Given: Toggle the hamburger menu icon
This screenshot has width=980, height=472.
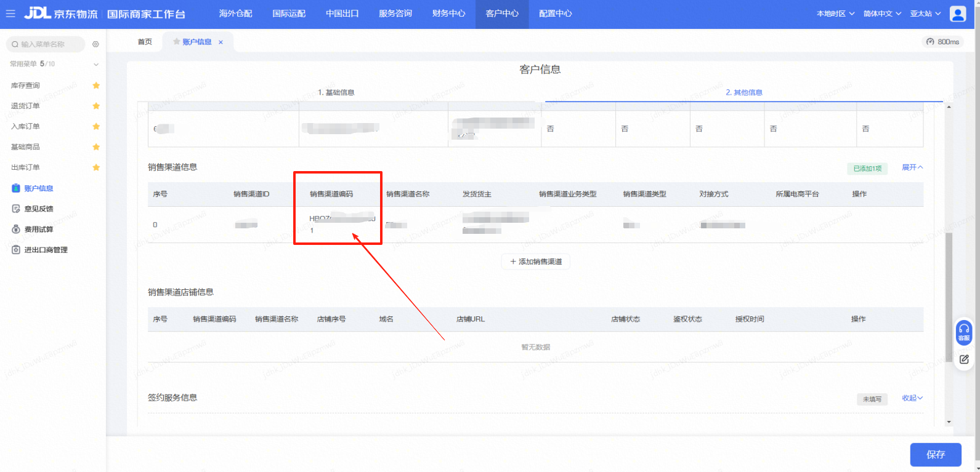Looking at the screenshot, I should [x=10, y=14].
